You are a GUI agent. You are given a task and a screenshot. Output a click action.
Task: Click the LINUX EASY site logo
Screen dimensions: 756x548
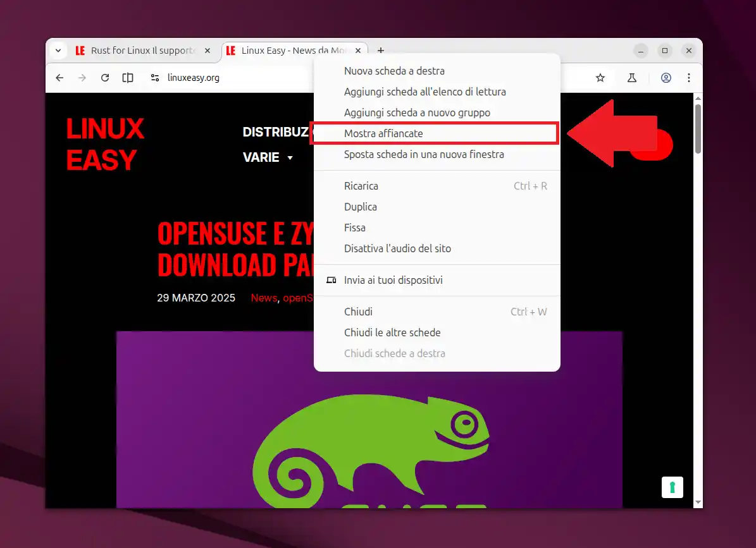[x=105, y=144]
